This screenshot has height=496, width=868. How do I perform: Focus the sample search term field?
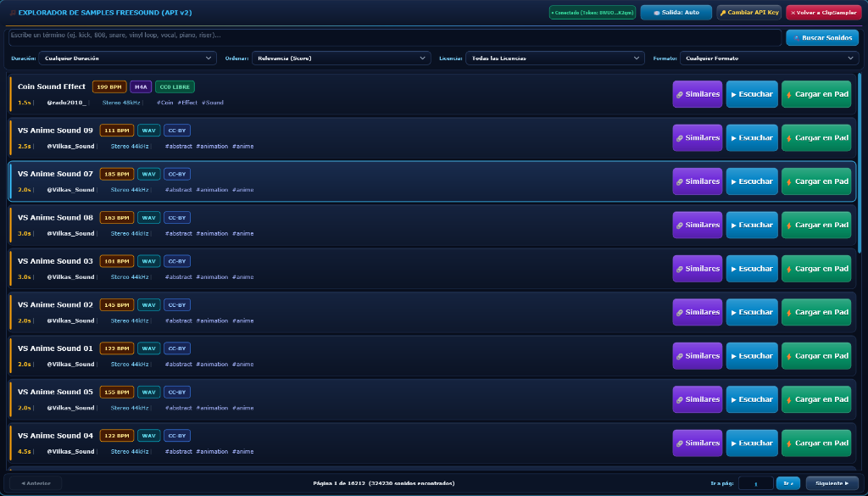pyautogui.click(x=395, y=37)
